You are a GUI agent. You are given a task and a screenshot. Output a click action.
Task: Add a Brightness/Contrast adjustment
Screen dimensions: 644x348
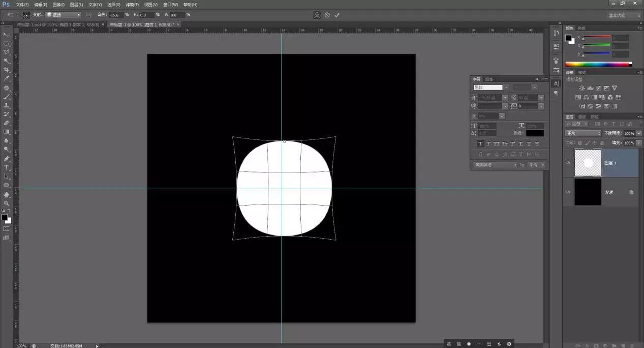(582, 88)
